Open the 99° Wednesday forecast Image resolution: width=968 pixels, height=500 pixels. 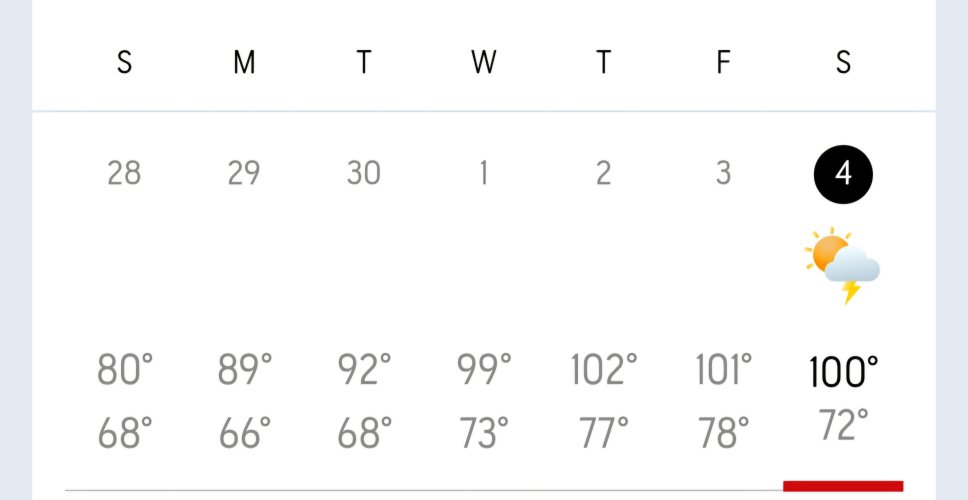tap(484, 370)
